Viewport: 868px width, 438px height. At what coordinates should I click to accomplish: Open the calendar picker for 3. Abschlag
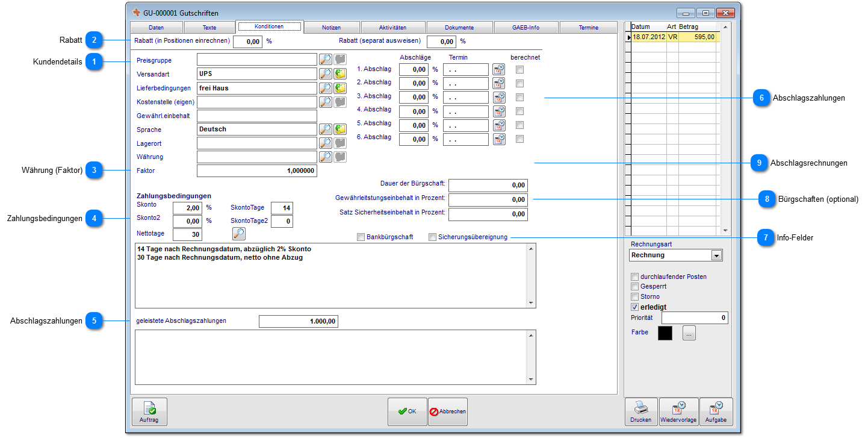[499, 97]
